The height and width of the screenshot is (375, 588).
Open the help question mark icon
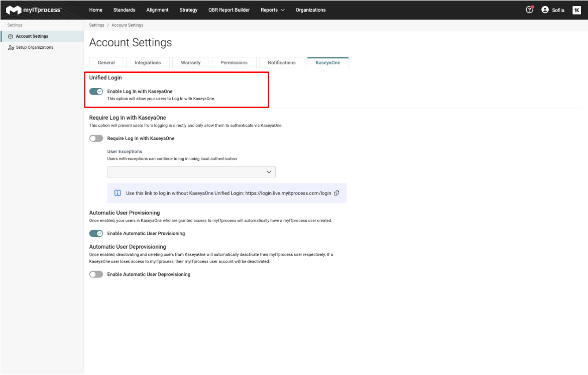click(x=529, y=10)
